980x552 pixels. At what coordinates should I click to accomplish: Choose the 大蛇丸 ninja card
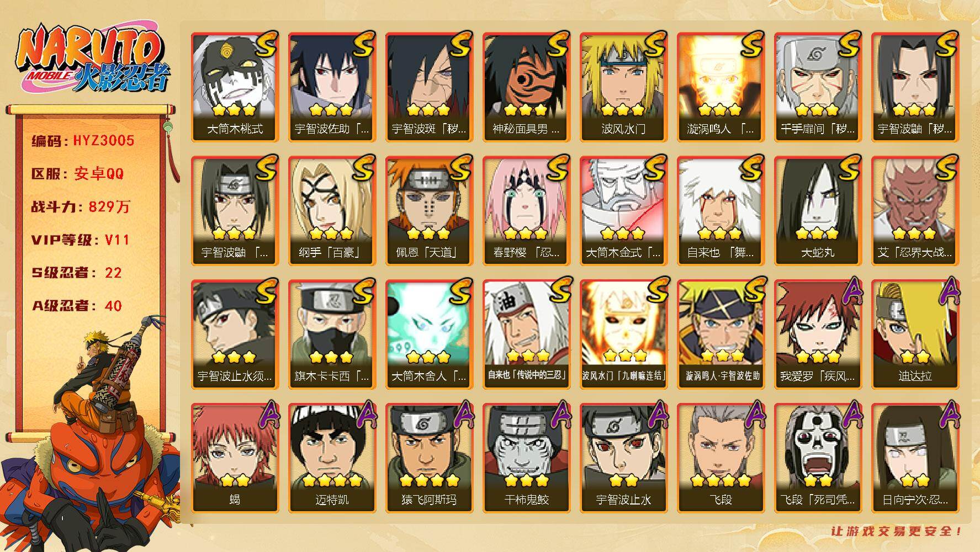point(818,211)
